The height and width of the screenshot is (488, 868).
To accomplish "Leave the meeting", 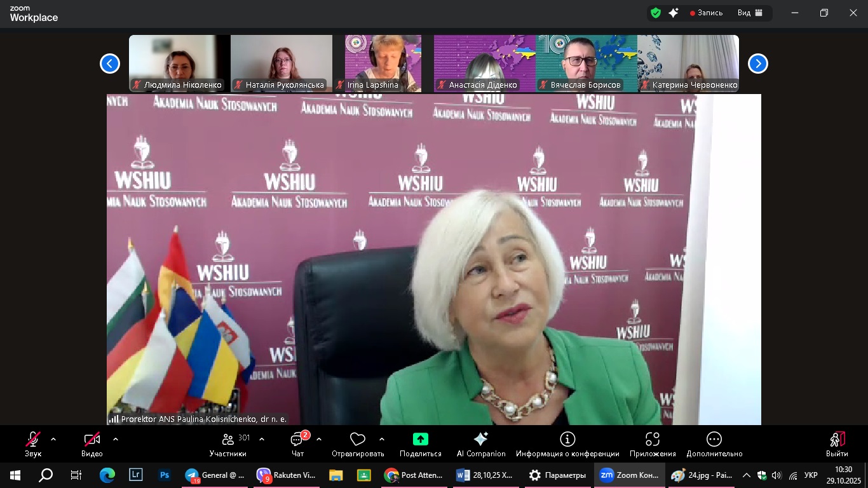I will point(837,444).
